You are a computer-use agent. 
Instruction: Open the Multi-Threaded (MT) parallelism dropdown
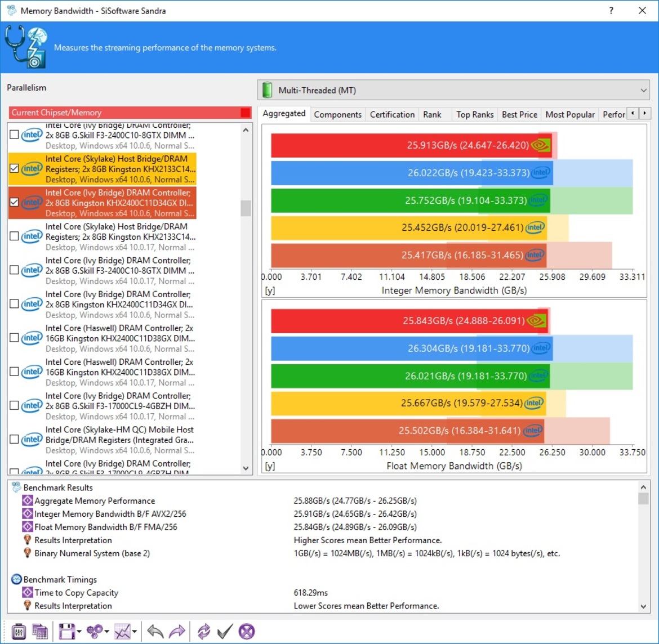453,90
